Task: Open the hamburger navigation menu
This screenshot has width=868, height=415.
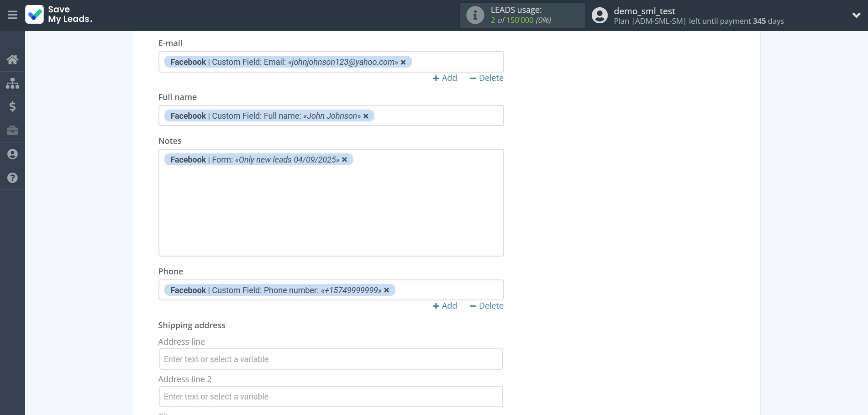Action: [12, 15]
